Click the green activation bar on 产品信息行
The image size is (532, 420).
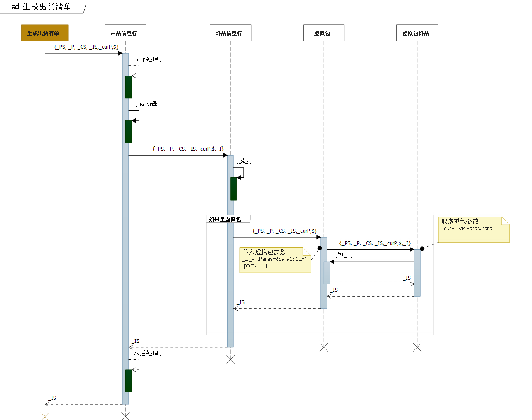tap(128, 87)
